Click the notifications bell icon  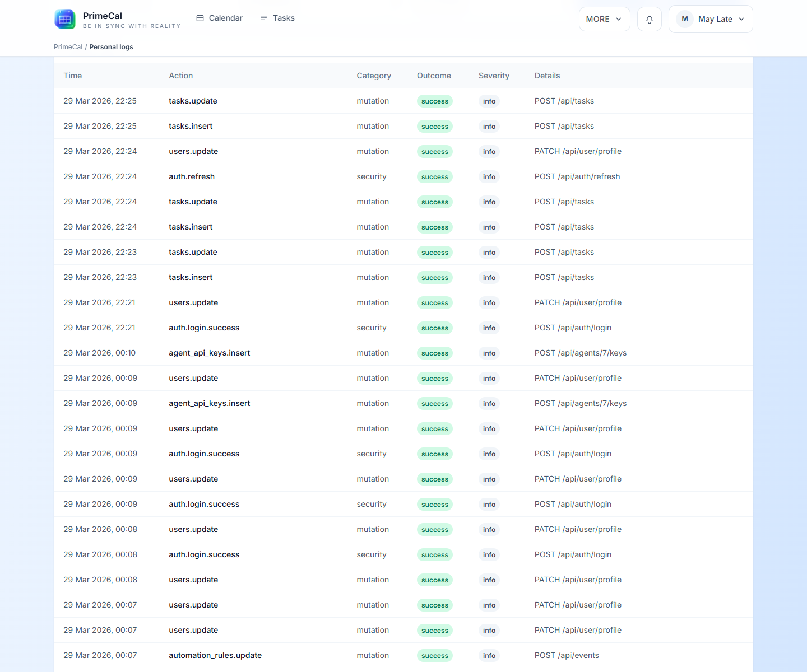[650, 20]
